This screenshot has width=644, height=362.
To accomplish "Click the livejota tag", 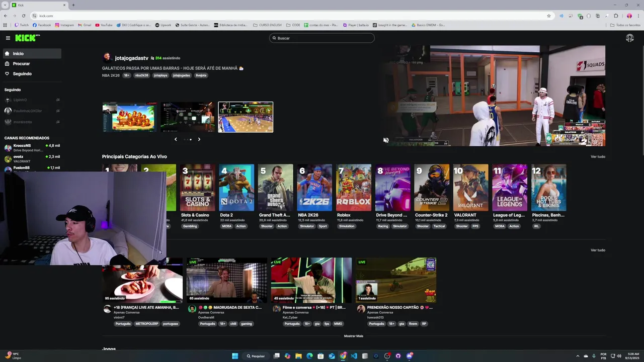I will (x=201, y=75).
